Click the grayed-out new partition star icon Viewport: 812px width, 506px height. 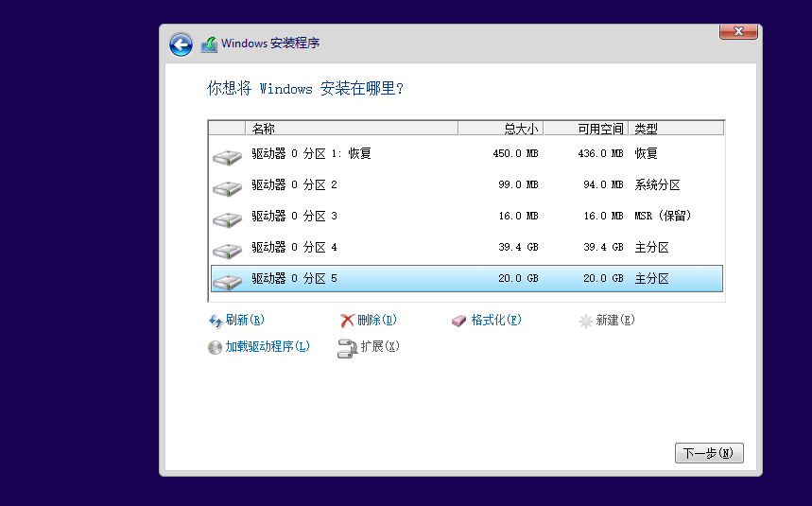click(x=586, y=322)
